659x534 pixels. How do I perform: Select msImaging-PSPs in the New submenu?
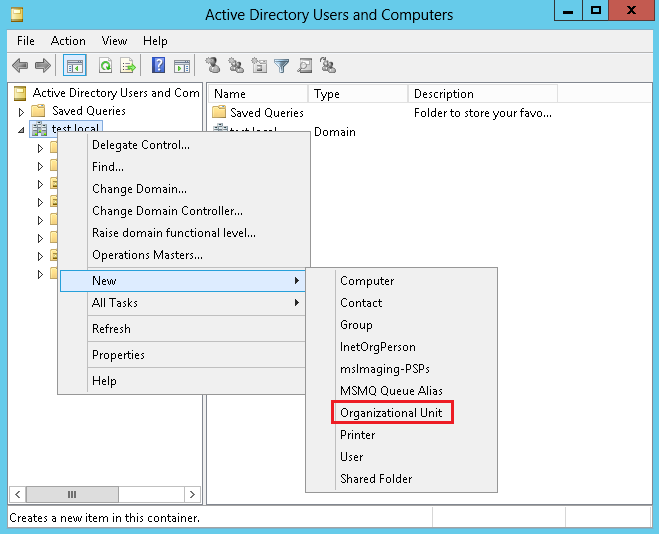coord(401,368)
